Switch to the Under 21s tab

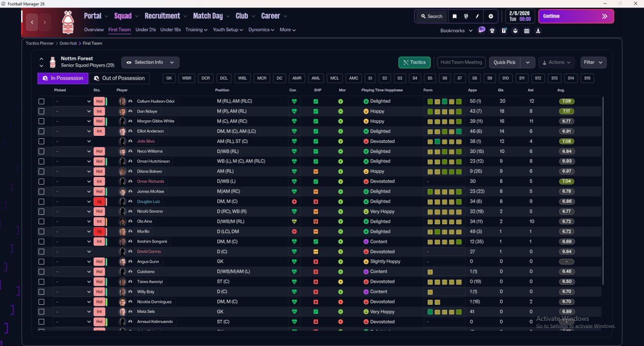[145, 30]
